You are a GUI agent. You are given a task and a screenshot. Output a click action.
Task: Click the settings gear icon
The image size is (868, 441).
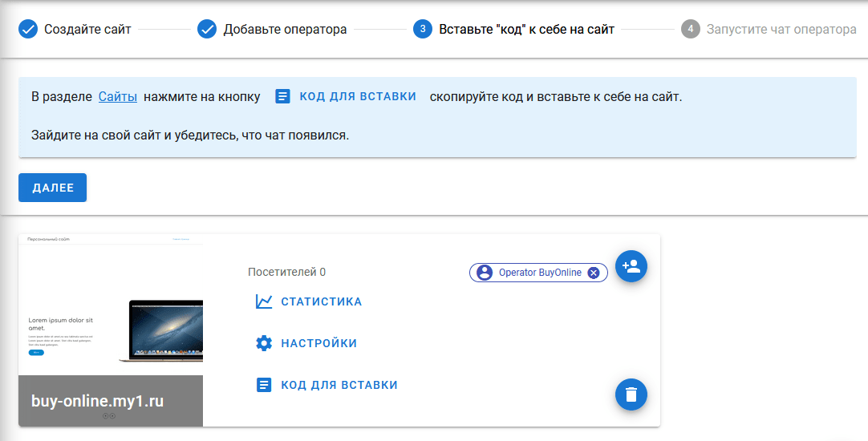(264, 343)
